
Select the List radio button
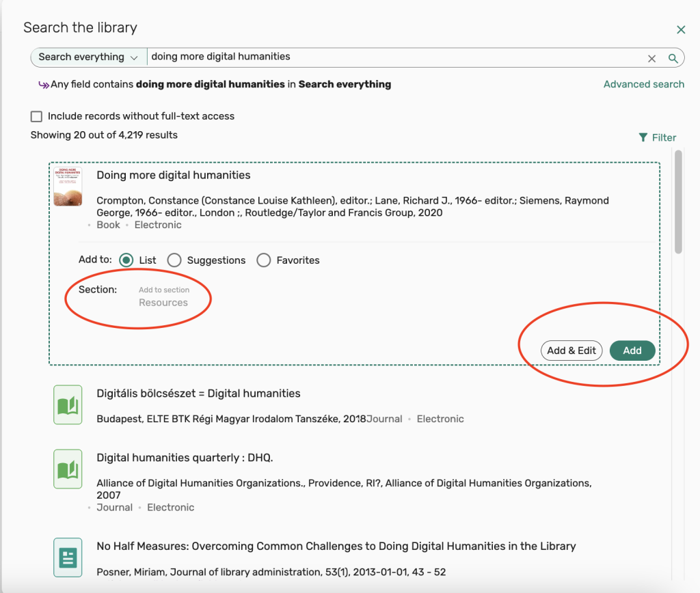click(126, 260)
